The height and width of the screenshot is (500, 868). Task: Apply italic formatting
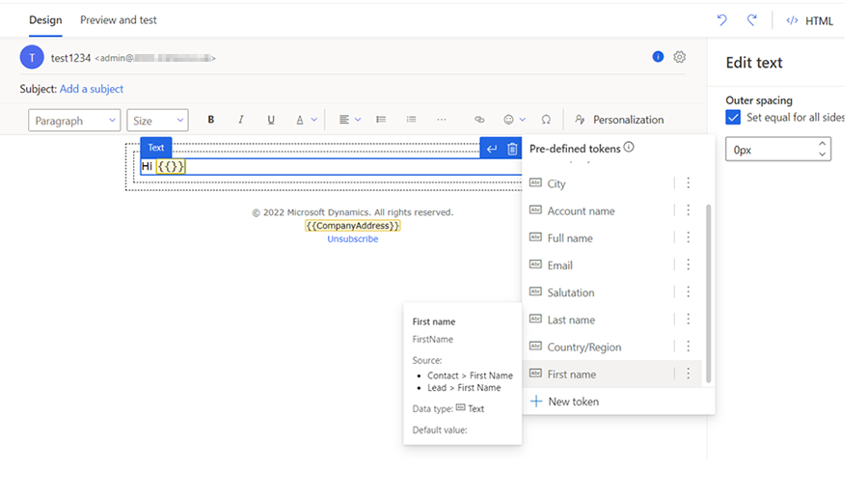(241, 120)
